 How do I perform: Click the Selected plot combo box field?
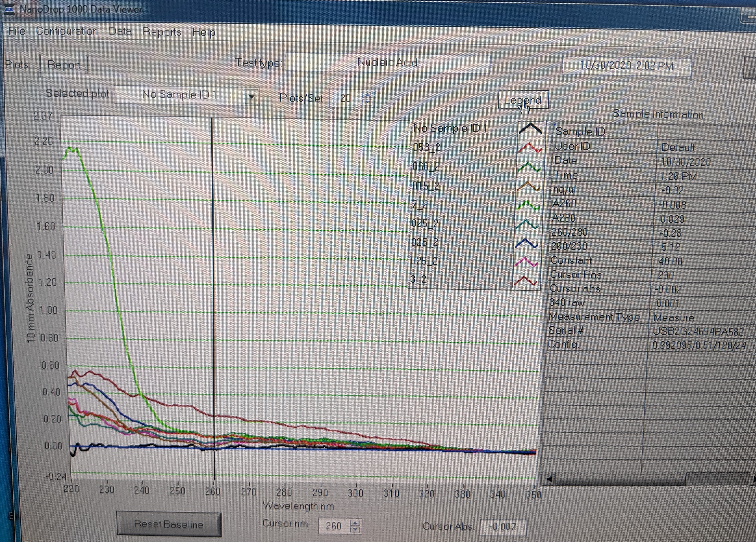click(x=180, y=95)
